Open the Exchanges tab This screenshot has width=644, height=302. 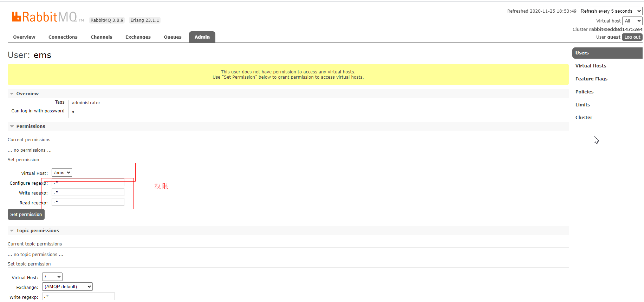(x=138, y=37)
